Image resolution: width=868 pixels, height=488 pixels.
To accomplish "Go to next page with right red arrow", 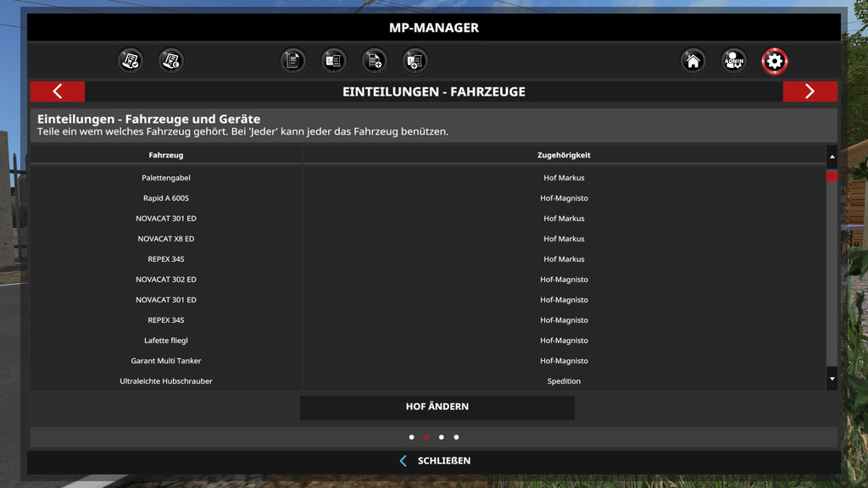I will 810,91.
